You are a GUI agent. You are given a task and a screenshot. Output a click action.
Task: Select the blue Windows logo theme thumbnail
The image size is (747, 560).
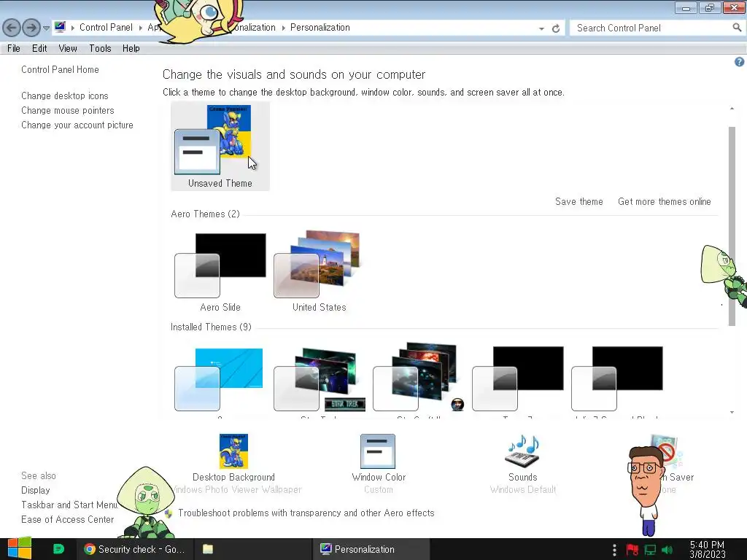(219, 379)
